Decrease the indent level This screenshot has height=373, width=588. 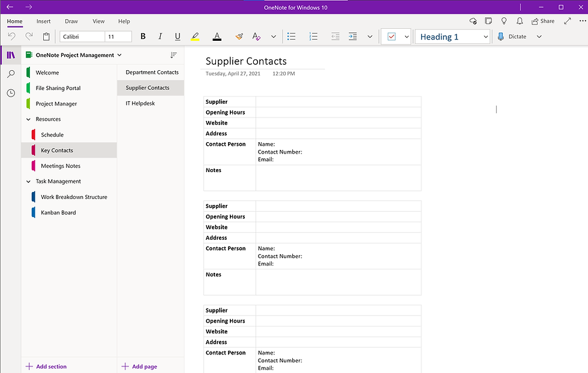(335, 37)
